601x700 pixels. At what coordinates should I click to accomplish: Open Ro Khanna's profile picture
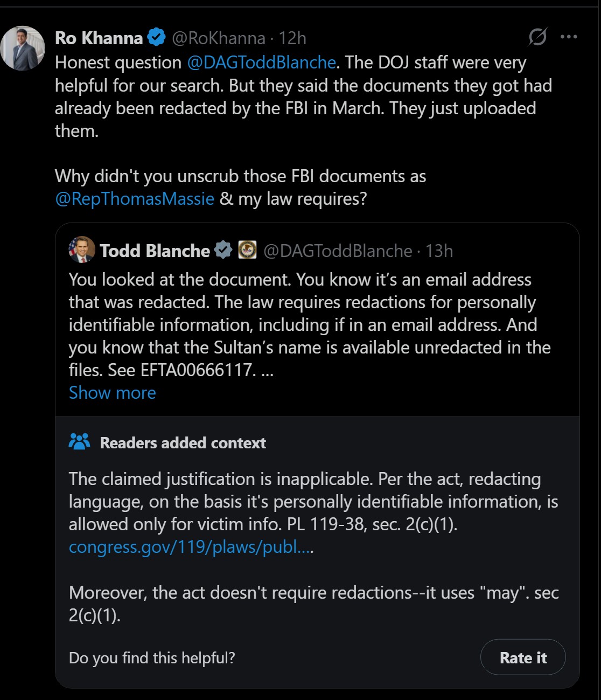(x=23, y=48)
